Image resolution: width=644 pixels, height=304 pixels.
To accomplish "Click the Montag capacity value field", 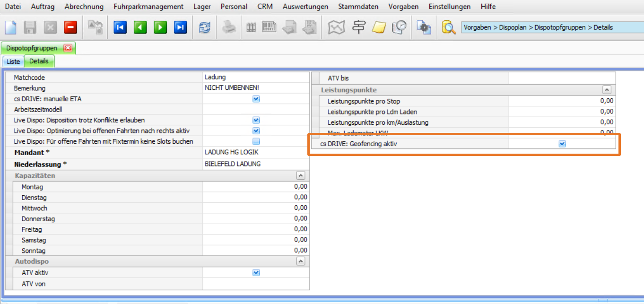I will [x=256, y=187].
